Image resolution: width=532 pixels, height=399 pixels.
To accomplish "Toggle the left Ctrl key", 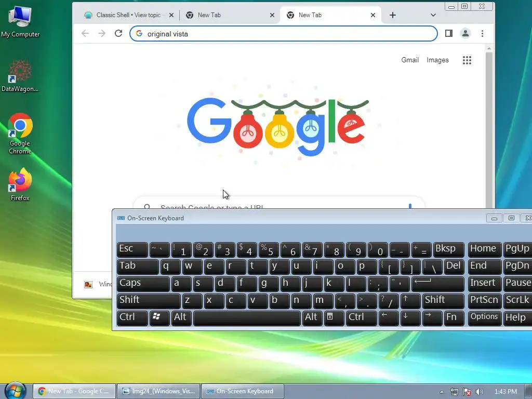I will [x=132, y=318].
